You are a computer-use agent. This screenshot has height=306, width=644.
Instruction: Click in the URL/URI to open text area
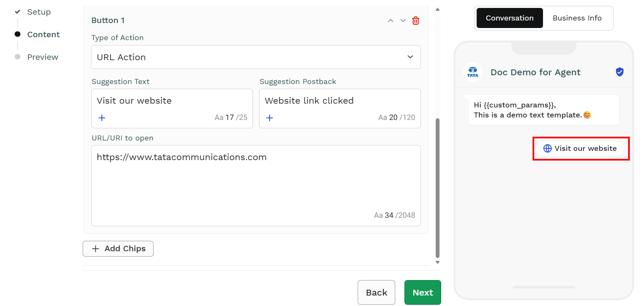[256, 186]
